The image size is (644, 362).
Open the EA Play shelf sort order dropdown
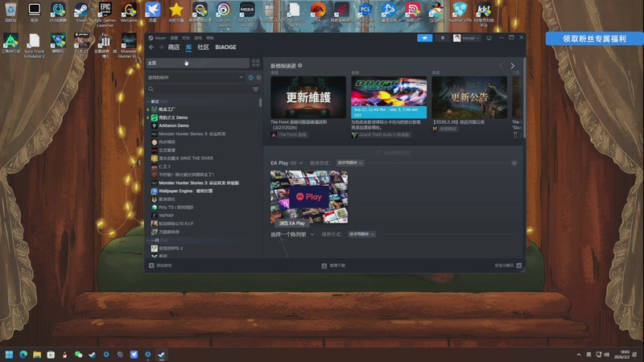(349, 163)
